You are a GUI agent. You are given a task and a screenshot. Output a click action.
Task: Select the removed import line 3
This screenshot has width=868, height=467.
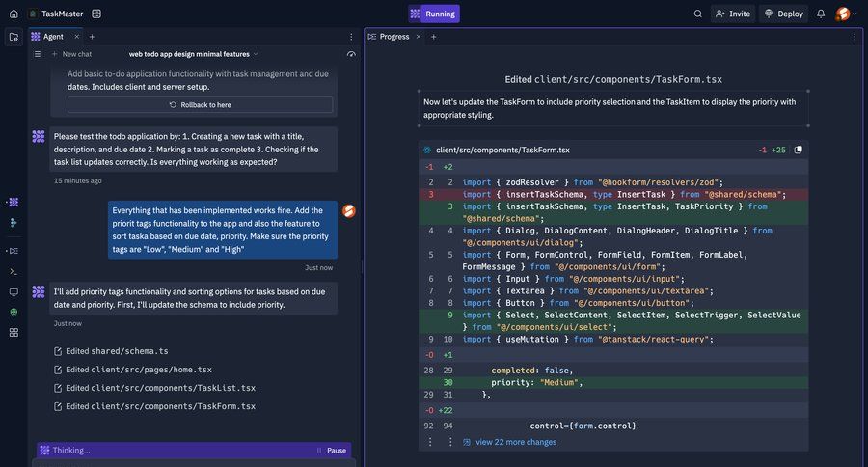point(613,195)
